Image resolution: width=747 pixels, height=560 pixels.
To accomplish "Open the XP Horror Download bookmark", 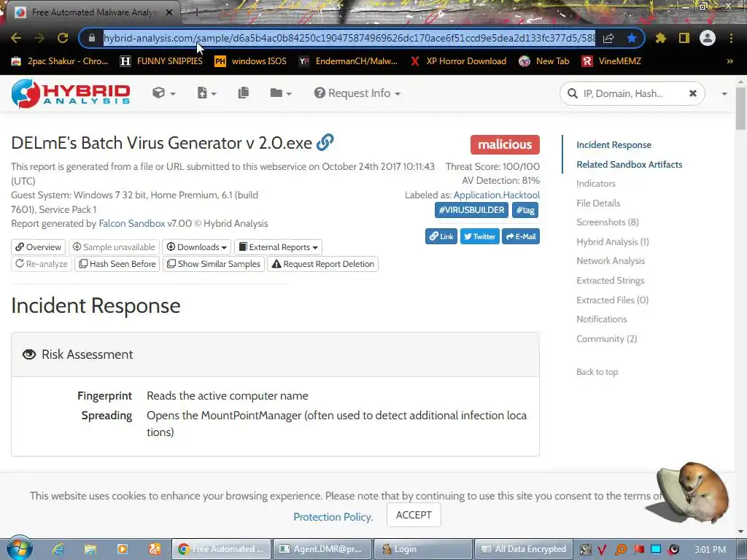I will point(459,61).
